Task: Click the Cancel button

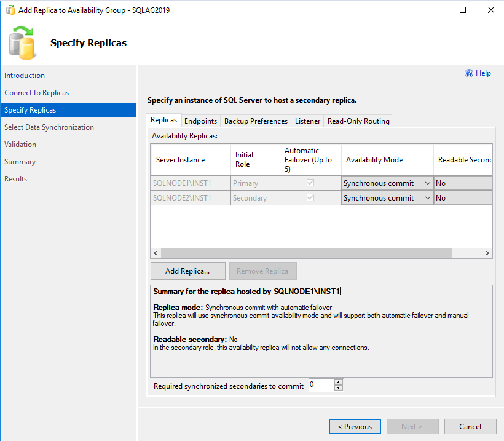Action: [x=470, y=427]
